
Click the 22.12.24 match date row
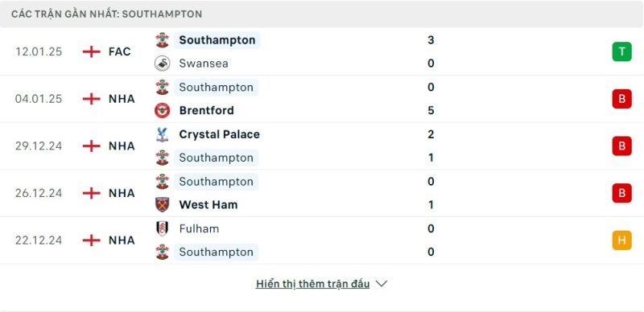[x=322, y=240]
